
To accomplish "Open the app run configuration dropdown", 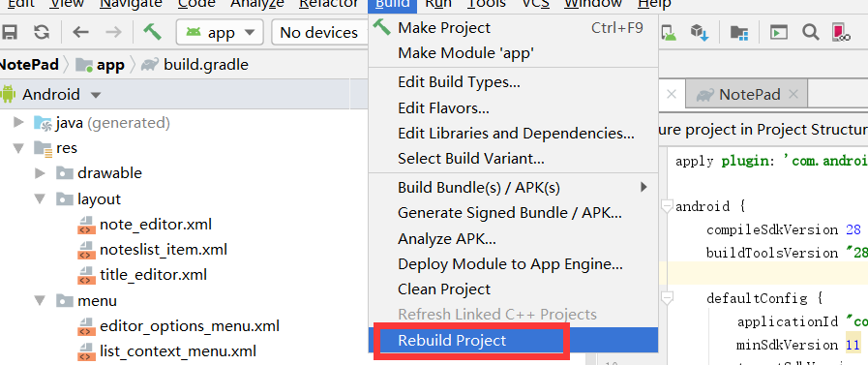I will click(220, 33).
